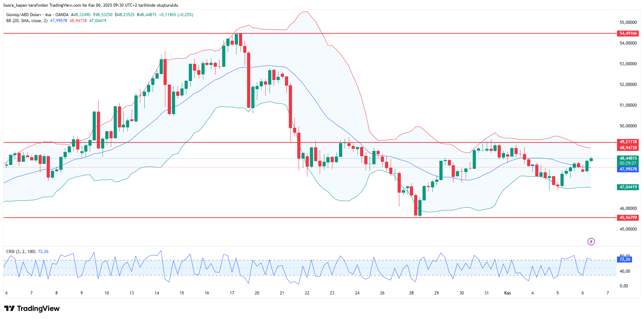Click the 50,00000 price axis level
Screen dimensions: 644x319
[x=628, y=126]
